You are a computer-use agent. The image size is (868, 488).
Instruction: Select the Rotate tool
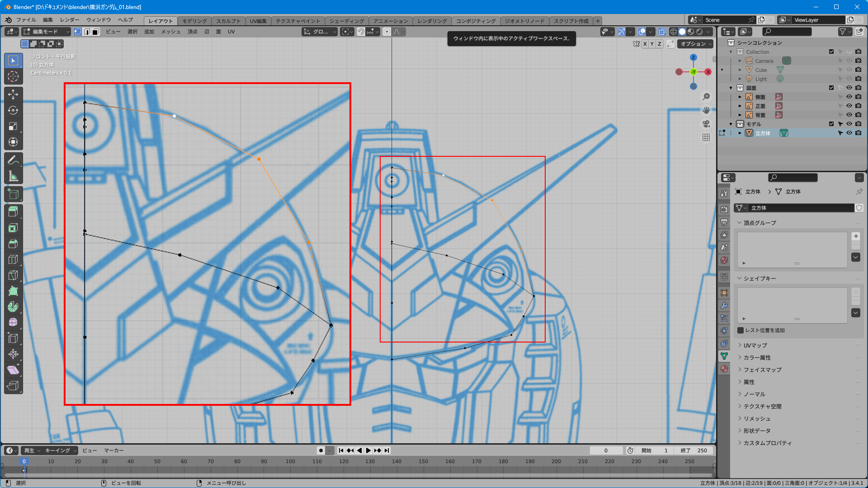tap(13, 110)
